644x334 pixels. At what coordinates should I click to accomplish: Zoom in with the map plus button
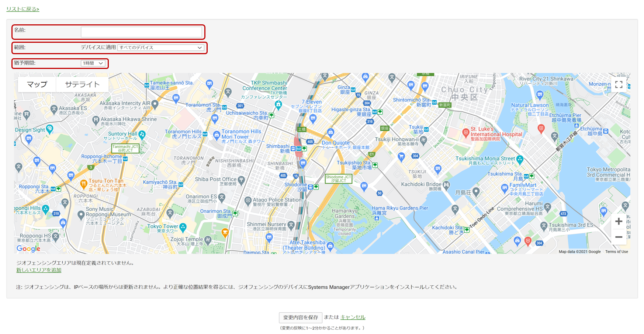pyautogui.click(x=619, y=221)
